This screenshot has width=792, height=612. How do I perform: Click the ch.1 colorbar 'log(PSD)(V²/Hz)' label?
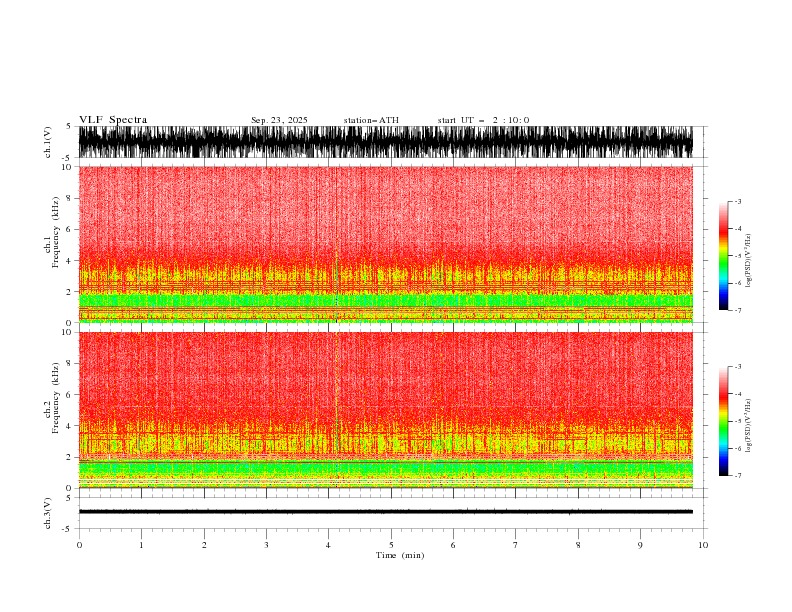[748, 261]
